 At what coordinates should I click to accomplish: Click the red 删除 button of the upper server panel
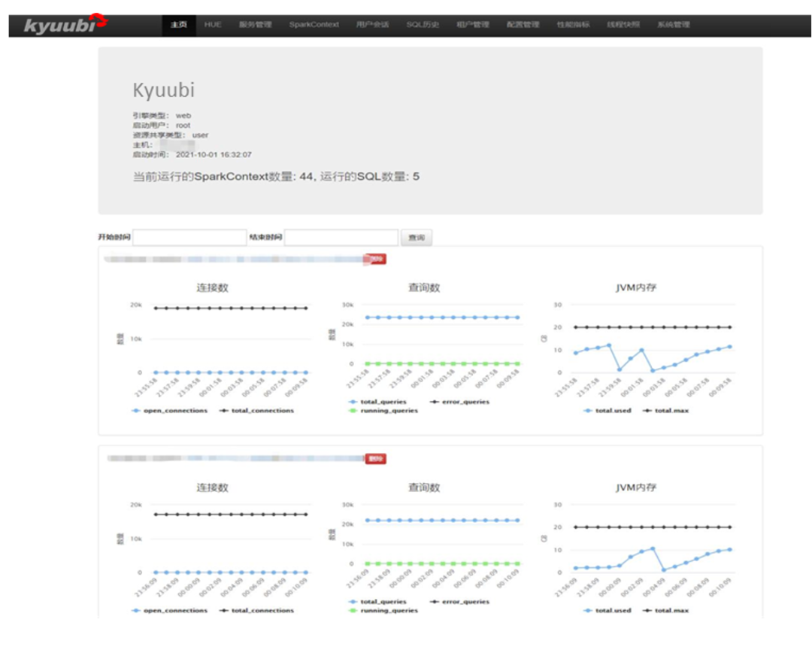click(x=376, y=259)
